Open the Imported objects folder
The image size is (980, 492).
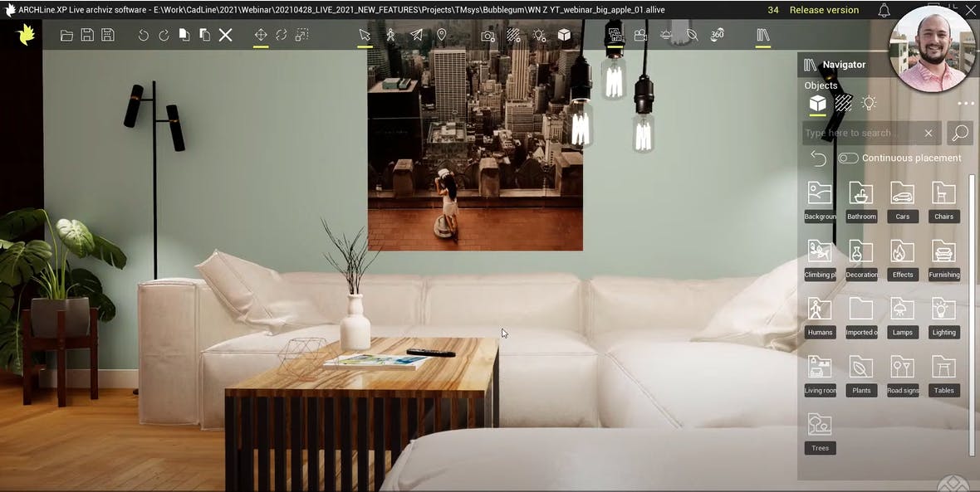click(x=861, y=317)
